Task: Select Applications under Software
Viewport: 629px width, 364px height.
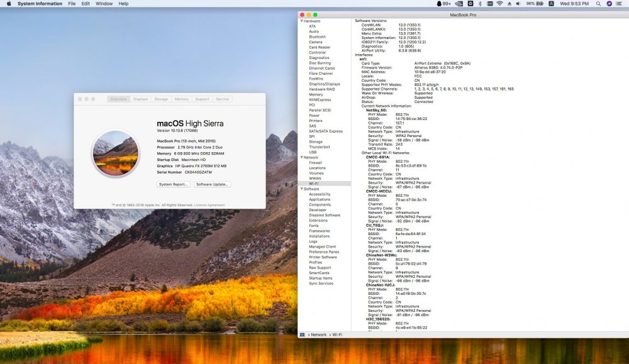Action: tap(320, 200)
